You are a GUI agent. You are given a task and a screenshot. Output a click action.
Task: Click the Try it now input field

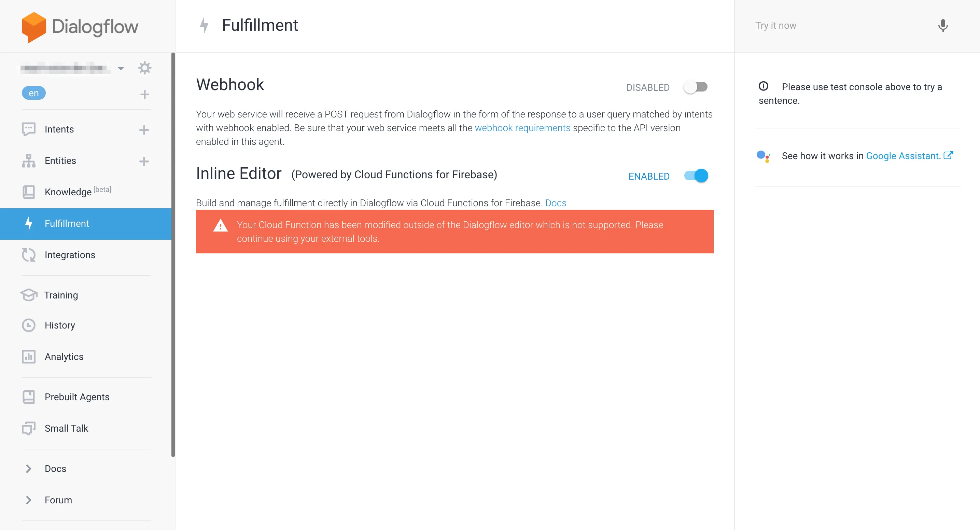click(837, 26)
